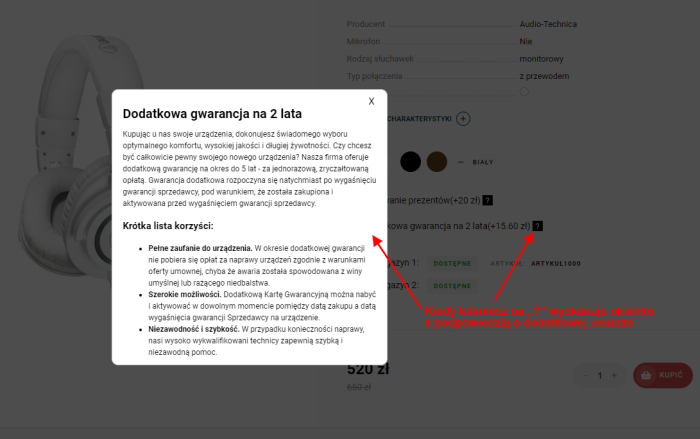
Task: Click the quantity field showing 1
Action: [600, 375]
